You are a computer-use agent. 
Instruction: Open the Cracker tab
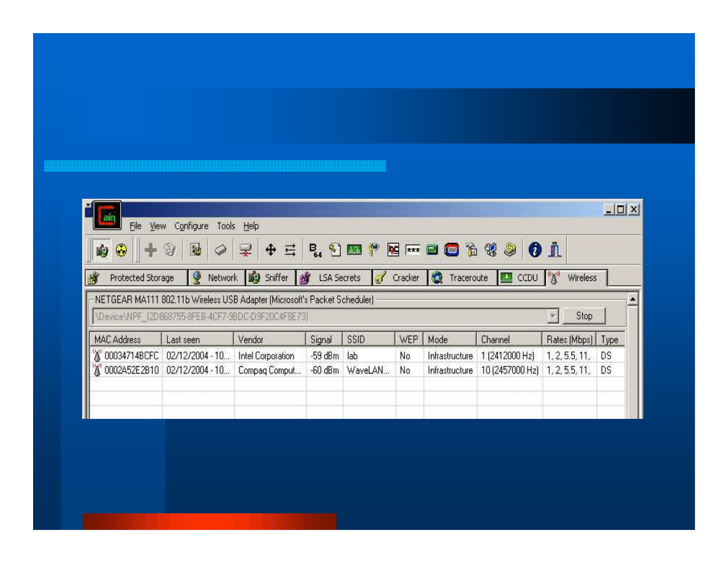pos(400,278)
